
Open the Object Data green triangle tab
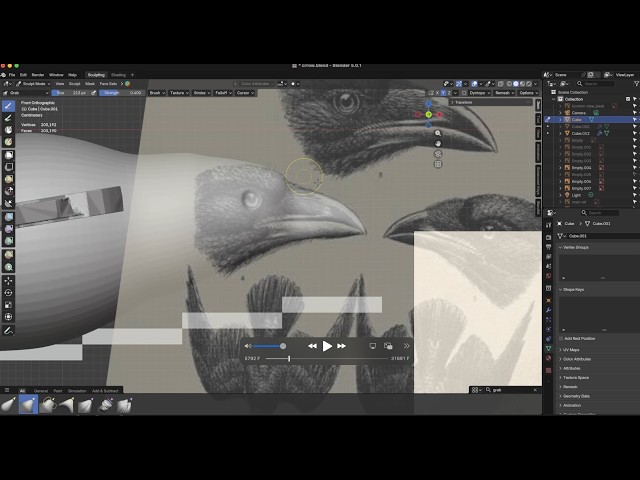(549, 349)
